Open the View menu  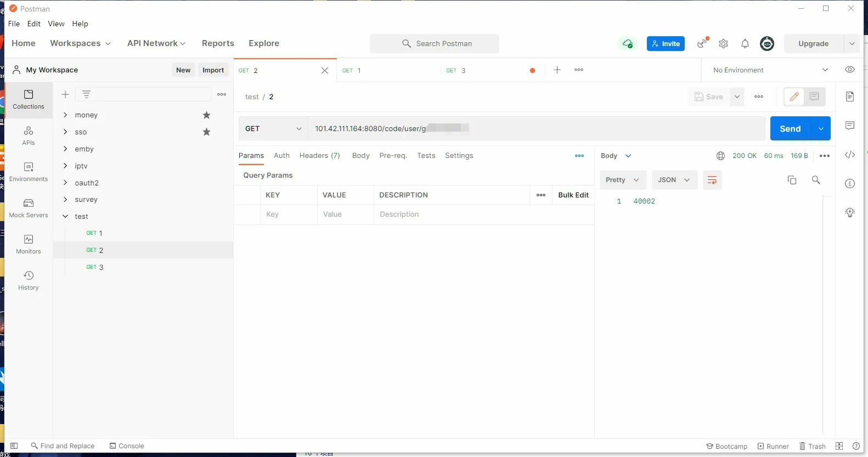(56, 24)
